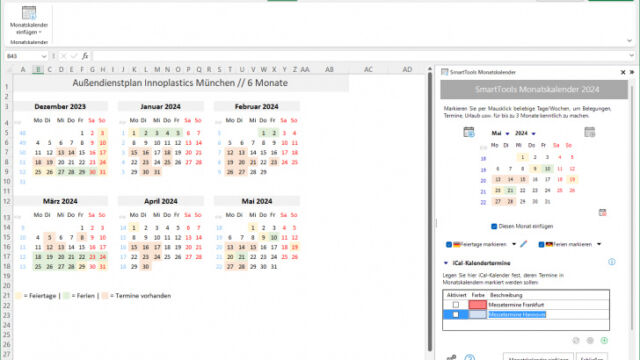Select column header AD
The width and height of the screenshot is (640, 360).
407,70
